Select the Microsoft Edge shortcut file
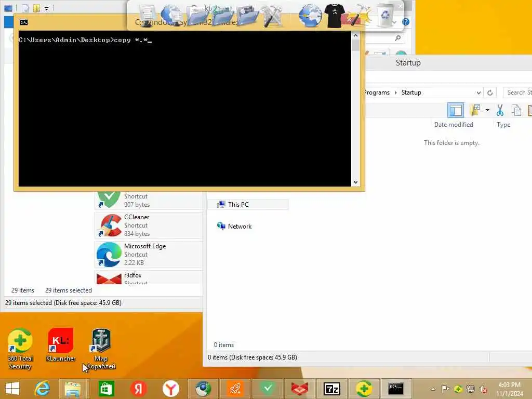This screenshot has height=399, width=532. [149, 255]
